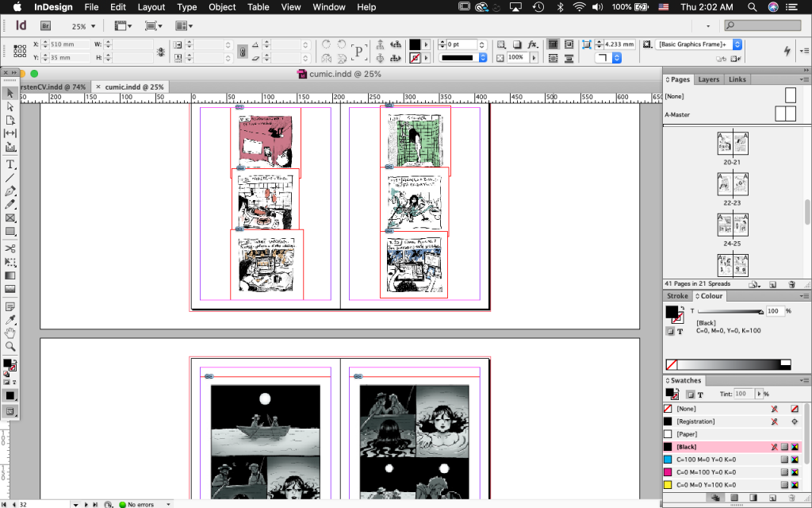
Task: Select the C=100 M=0 Y=0 K=0 swatch
Action: click(732, 460)
